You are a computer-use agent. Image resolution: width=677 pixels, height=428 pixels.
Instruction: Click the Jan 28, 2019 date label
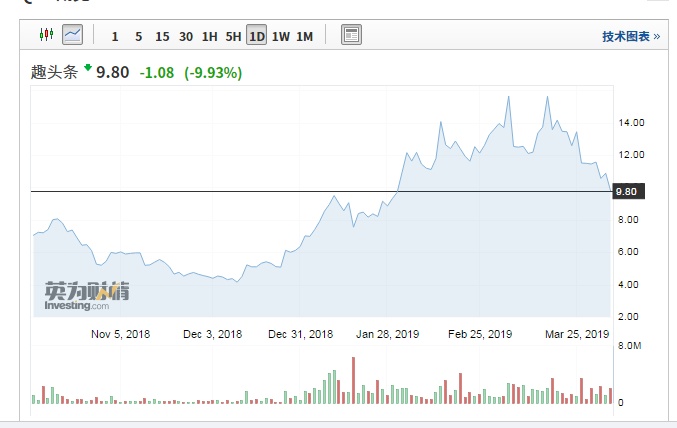pos(387,334)
